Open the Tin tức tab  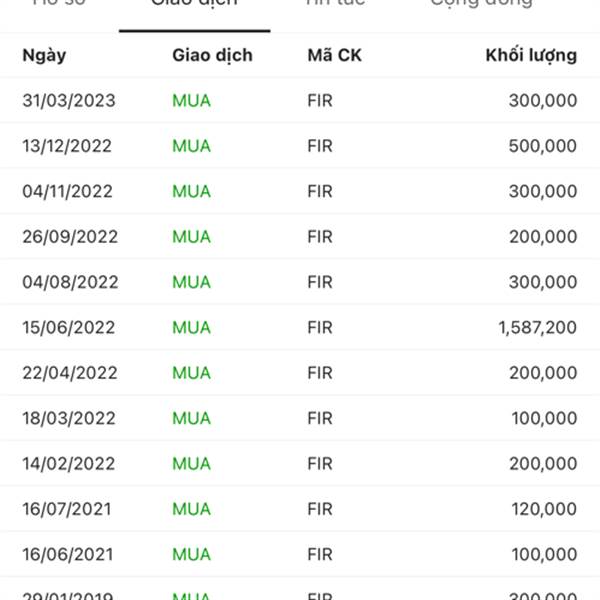click(336, 3)
